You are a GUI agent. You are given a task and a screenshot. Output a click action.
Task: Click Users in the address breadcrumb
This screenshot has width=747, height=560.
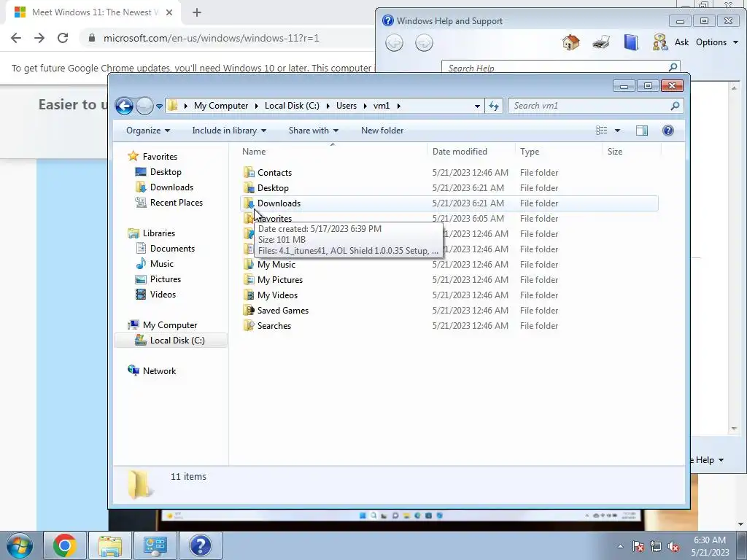[347, 106]
